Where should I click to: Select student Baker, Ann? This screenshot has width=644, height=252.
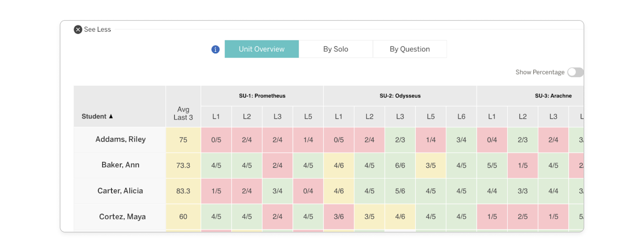(x=120, y=165)
